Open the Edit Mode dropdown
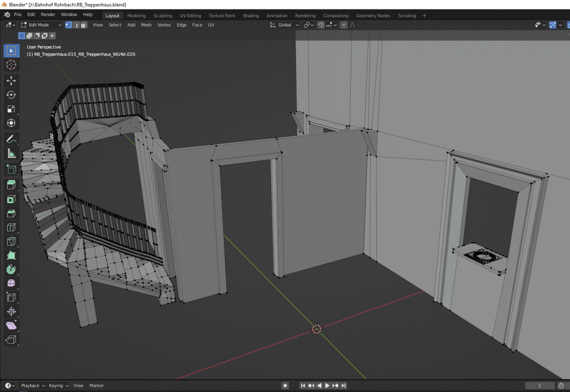 point(41,25)
